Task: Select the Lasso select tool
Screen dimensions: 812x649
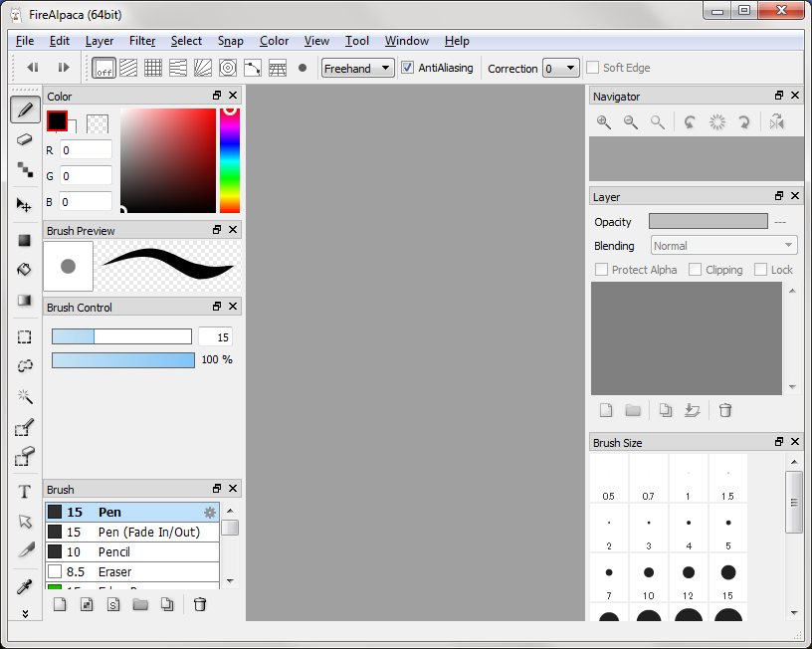Action: [24, 366]
